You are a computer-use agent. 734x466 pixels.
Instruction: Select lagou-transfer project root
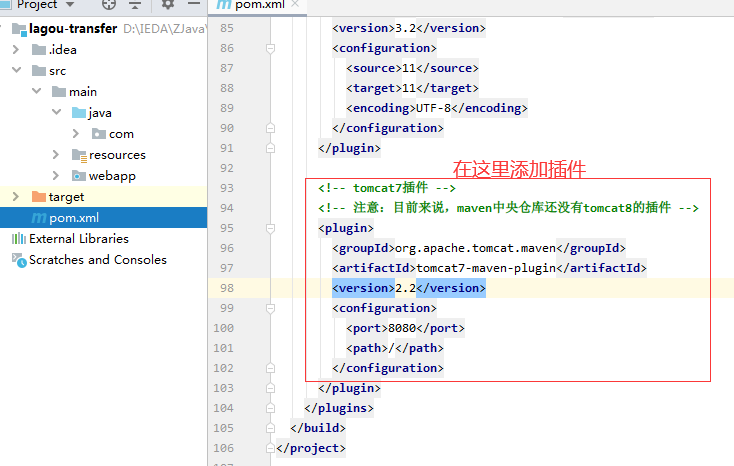click(x=73, y=29)
